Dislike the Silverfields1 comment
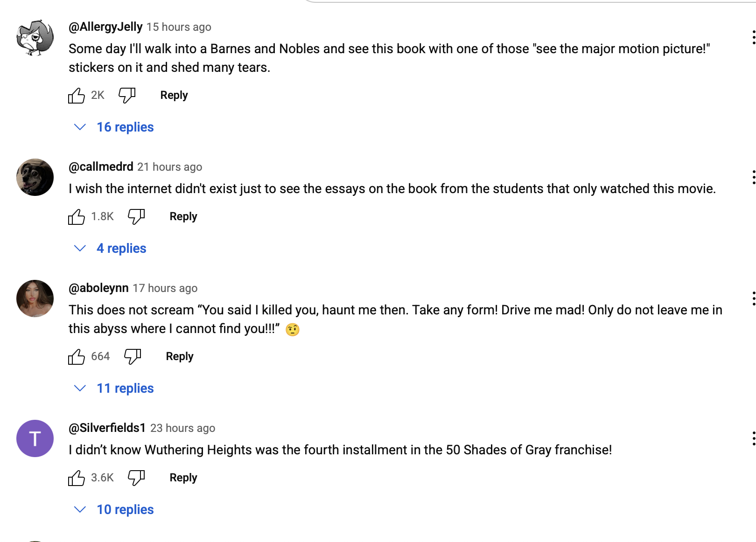756x542 pixels. 136,478
